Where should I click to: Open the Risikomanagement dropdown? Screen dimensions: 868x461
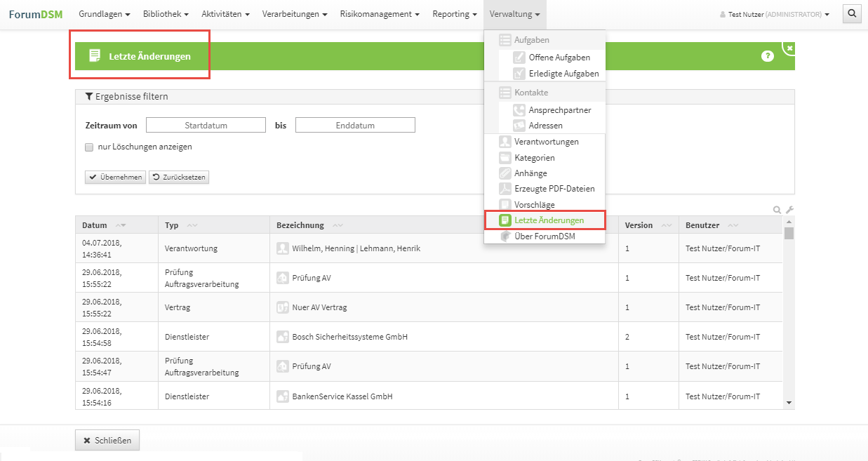[x=380, y=14]
